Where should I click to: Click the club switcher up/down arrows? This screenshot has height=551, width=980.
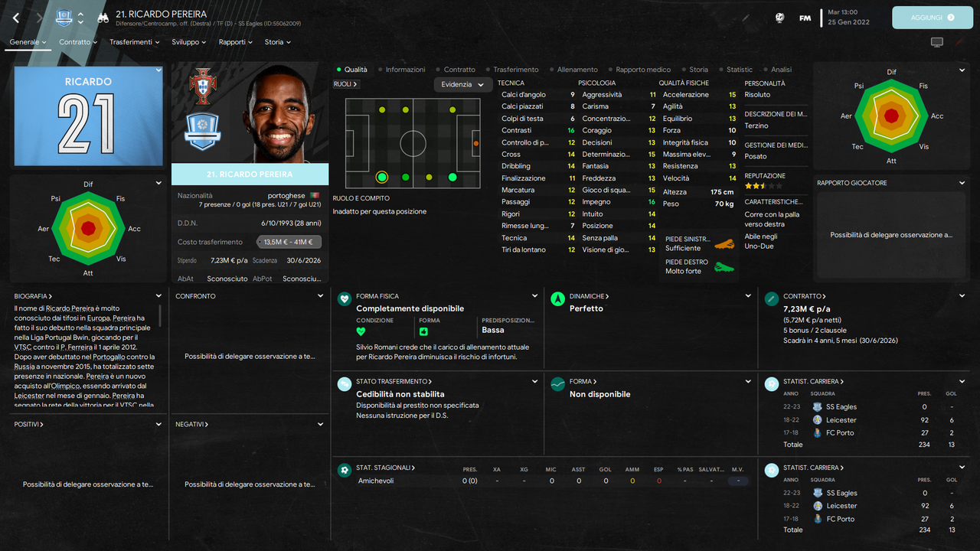(x=80, y=18)
